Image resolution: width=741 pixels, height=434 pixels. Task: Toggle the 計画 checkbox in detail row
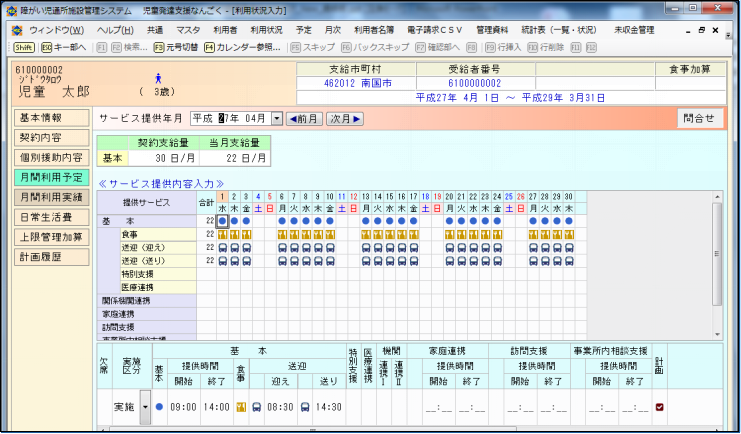coord(659,407)
